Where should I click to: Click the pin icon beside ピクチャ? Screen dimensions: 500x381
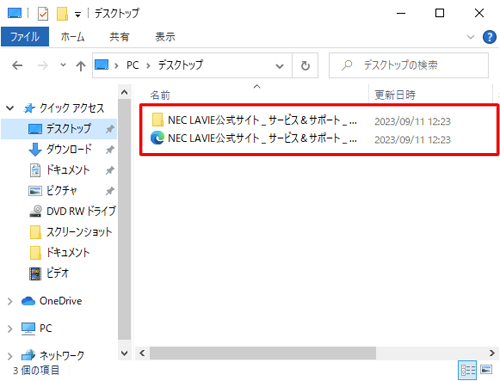(110, 191)
